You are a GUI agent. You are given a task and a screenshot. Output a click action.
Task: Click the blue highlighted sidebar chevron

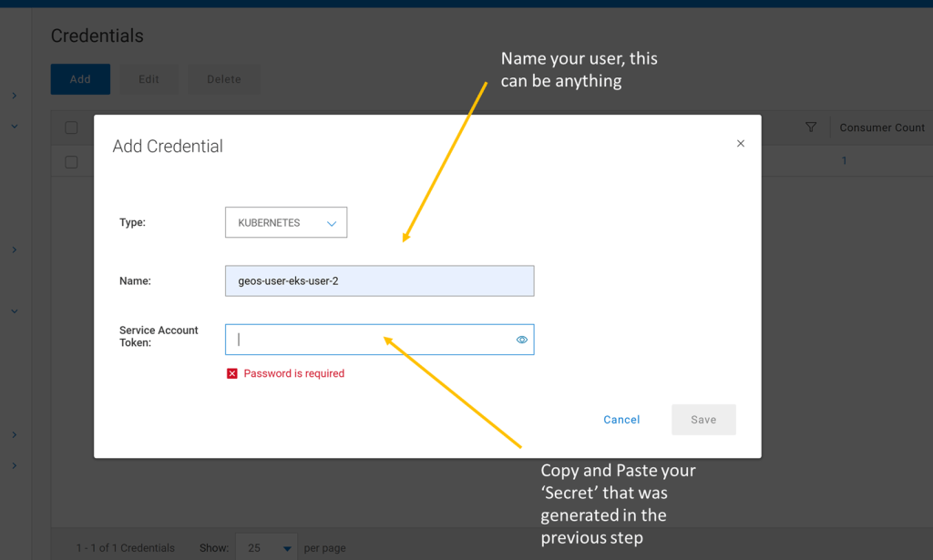pyautogui.click(x=15, y=435)
